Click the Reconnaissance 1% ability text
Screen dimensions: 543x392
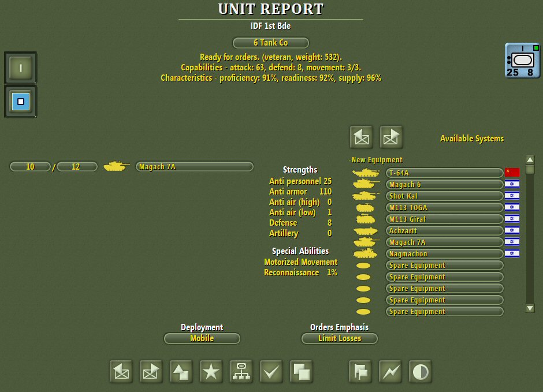coord(300,272)
